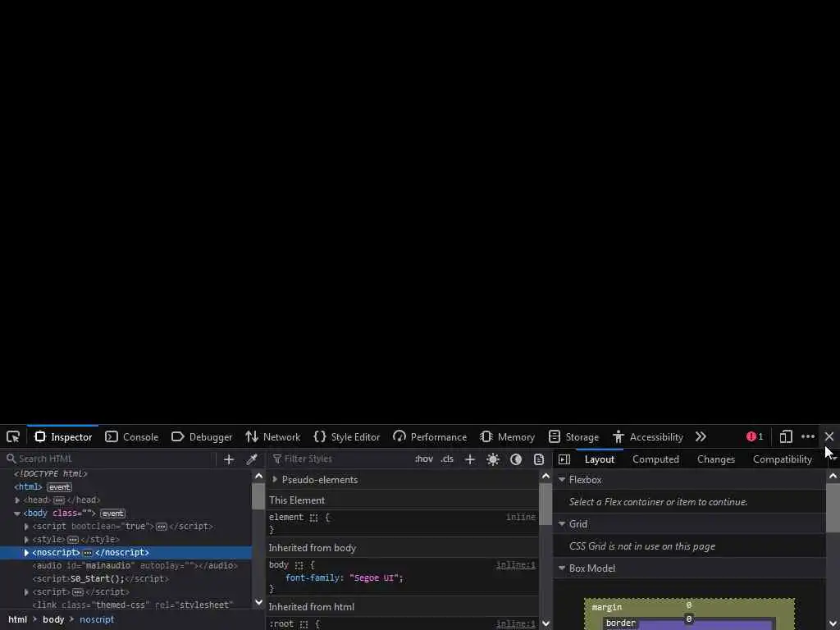Click the body event badge
This screenshot has height=630, width=840.
[x=112, y=514]
